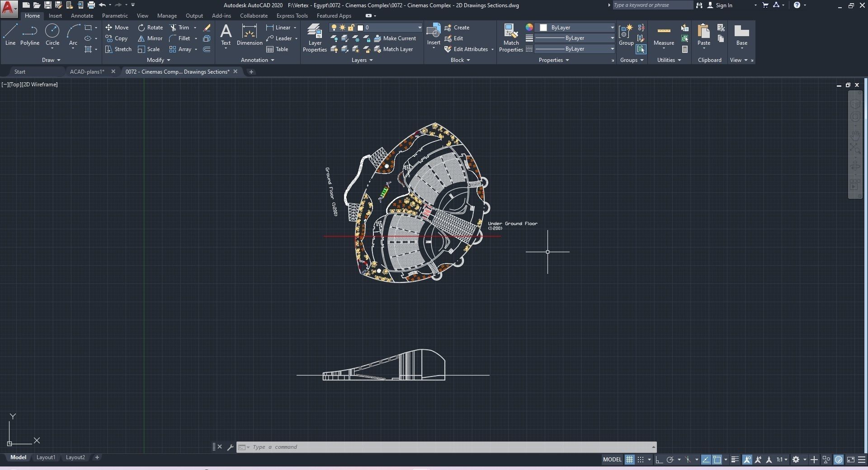Screen dimensions: 868x470
Task: Select the Array tool
Action: point(180,49)
